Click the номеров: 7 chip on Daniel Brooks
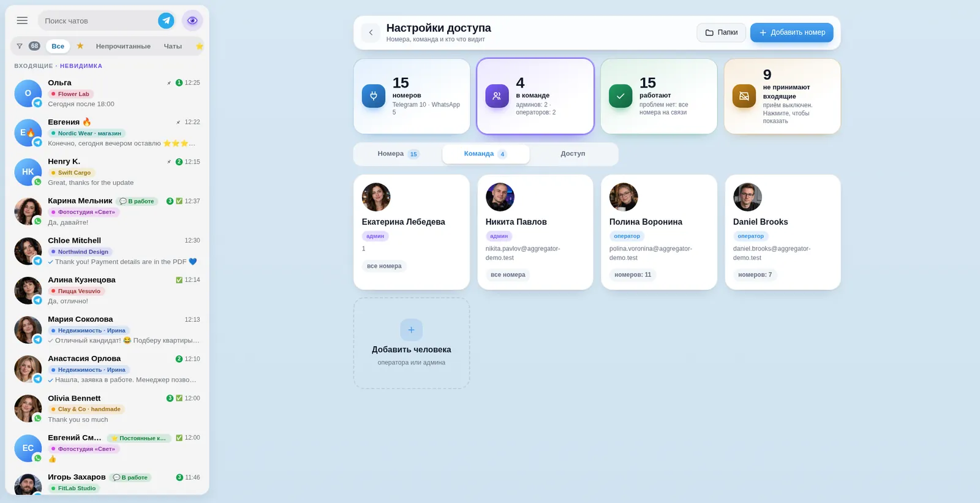The width and height of the screenshot is (980, 503). (755, 275)
